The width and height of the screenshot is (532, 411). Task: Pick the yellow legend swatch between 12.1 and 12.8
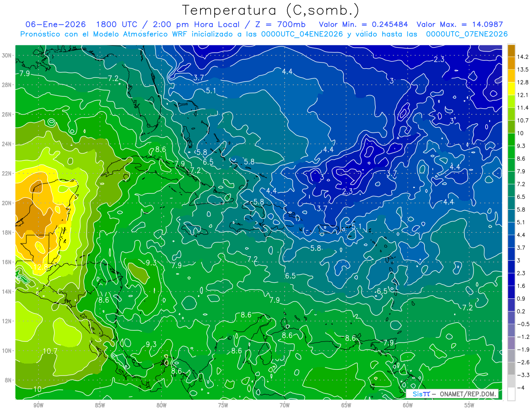pos(511,89)
